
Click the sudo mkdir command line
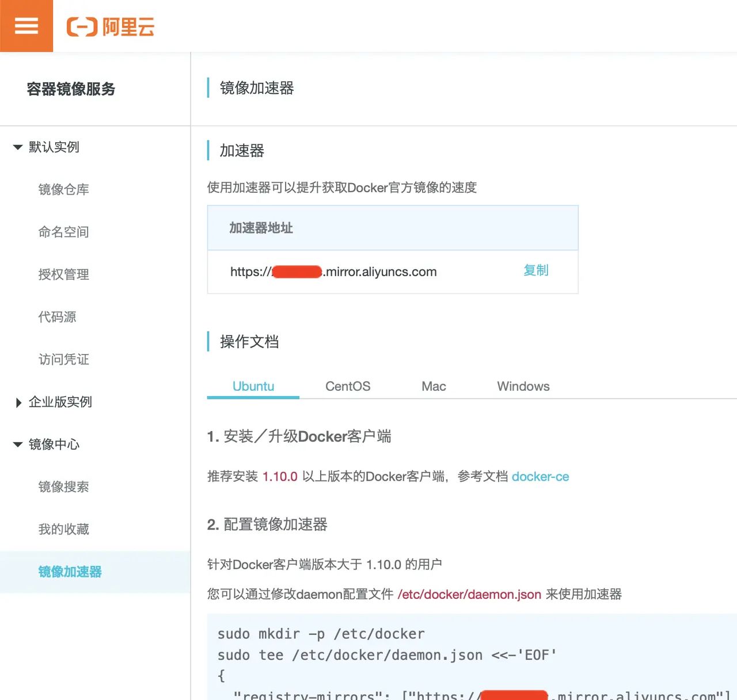321,634
